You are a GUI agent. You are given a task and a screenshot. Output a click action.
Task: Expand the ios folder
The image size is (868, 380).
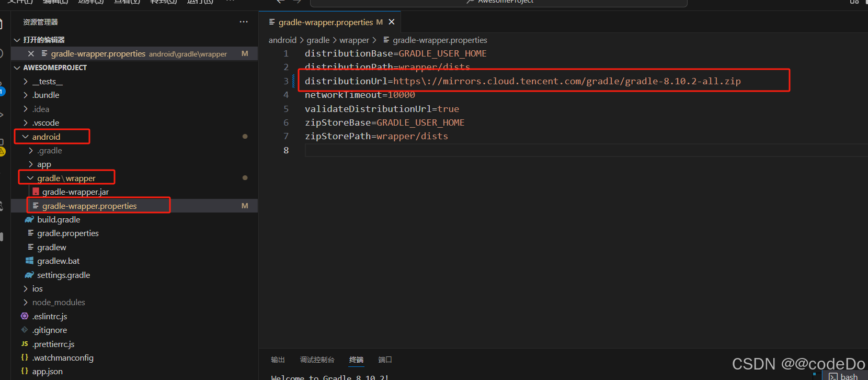[x=26, y=289]
